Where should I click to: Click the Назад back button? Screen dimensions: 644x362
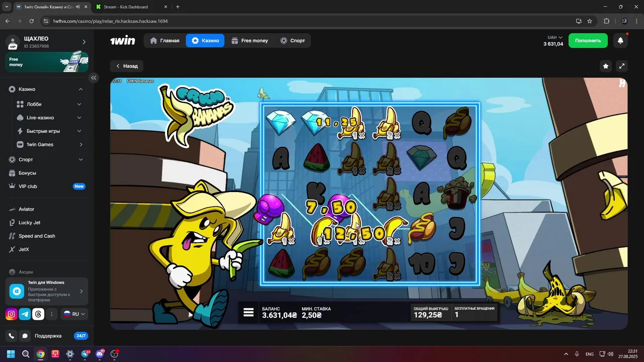click(127, 66)
